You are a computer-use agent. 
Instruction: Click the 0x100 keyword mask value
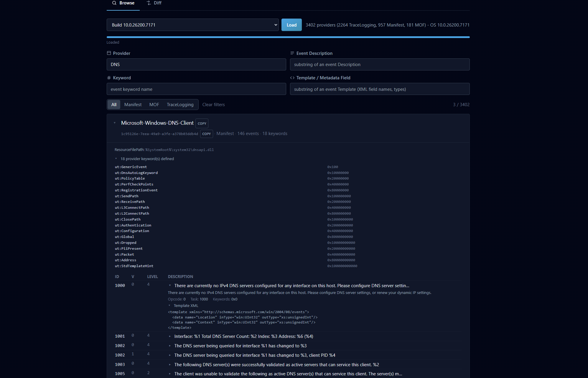(x=333, y=167)
